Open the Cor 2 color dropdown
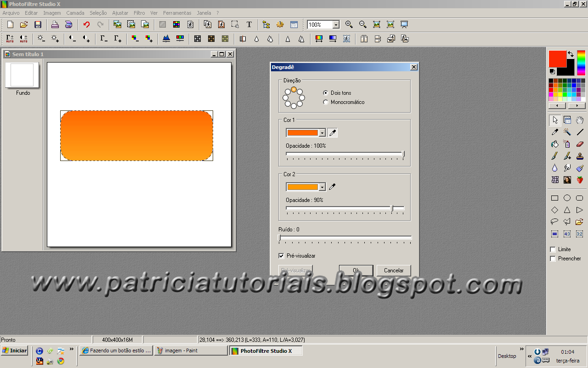This screenshot has height=368, width=588. [x=322, y=187]
